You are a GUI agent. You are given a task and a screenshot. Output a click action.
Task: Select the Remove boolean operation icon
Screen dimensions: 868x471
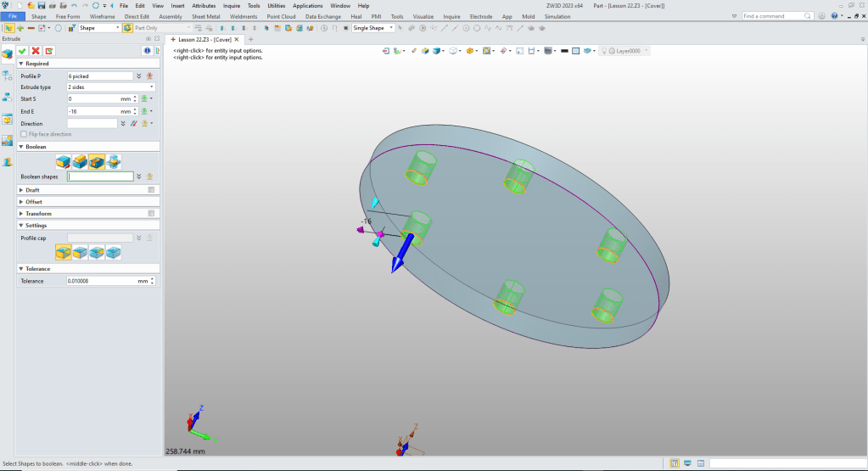[96, 161]
